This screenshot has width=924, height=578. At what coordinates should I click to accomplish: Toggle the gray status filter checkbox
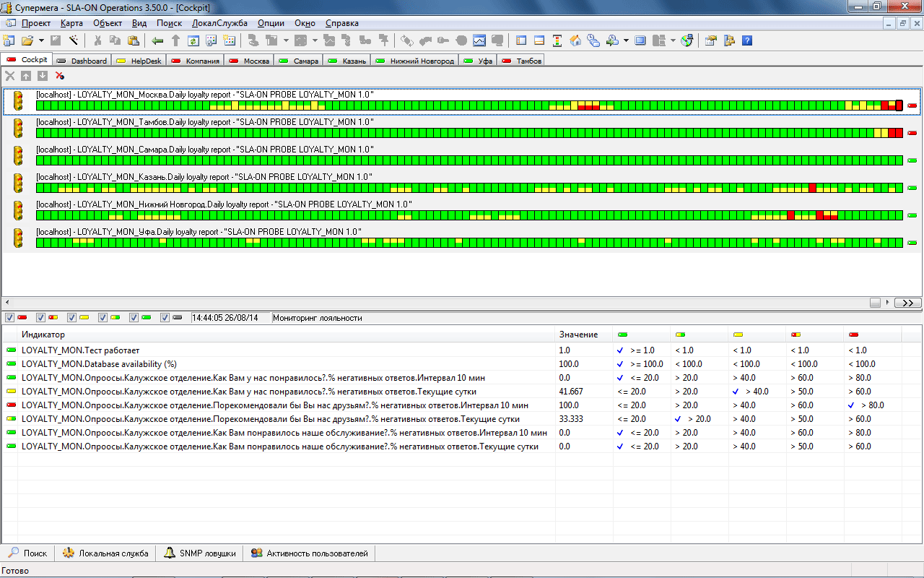tap(165, 318)
